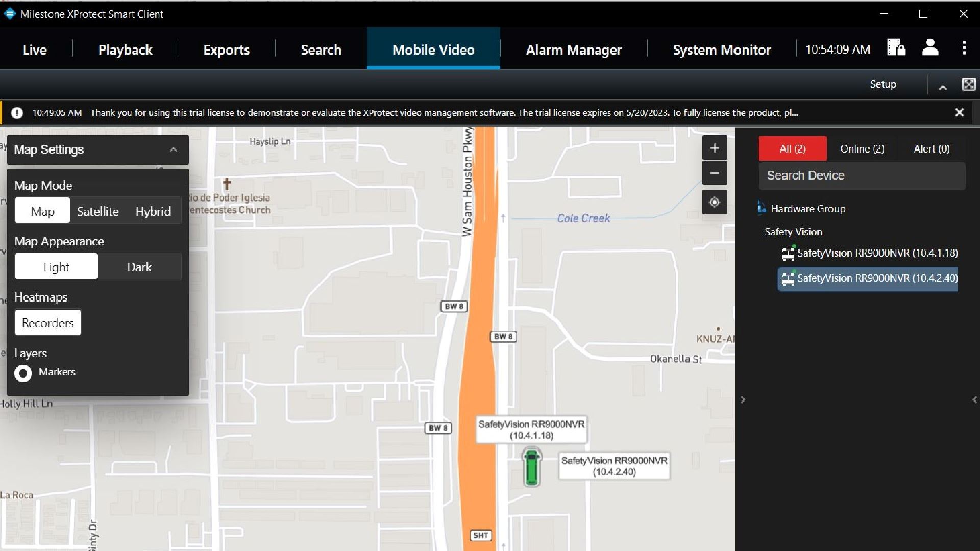Click map label SafetyVision RR9000NVR (10.4.2.40)
The image size is (980, 551).
[614, 466]
